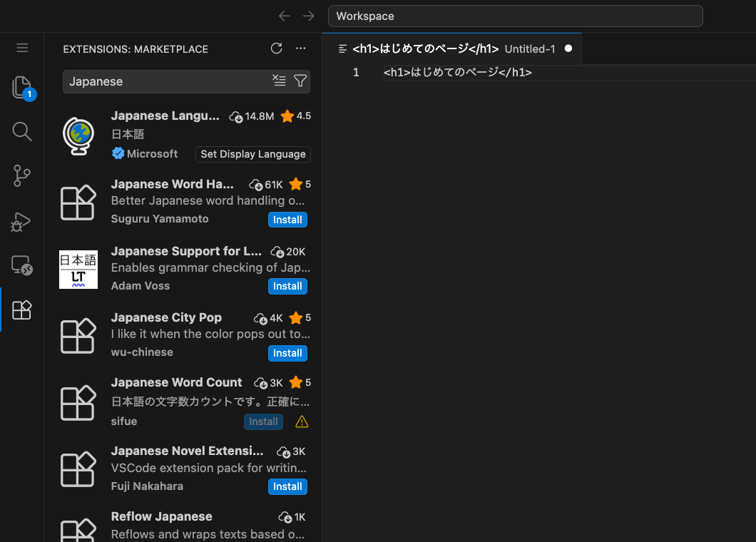The height and width of the screenshot is (542, 756).
Task: Refresh the extensions marketplace list
Action: point(276,48)
